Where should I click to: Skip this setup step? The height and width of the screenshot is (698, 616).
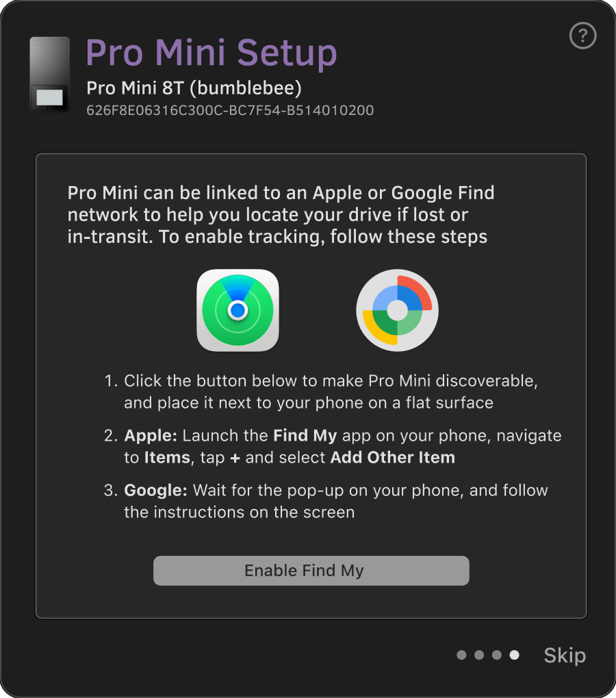[565, 656]
